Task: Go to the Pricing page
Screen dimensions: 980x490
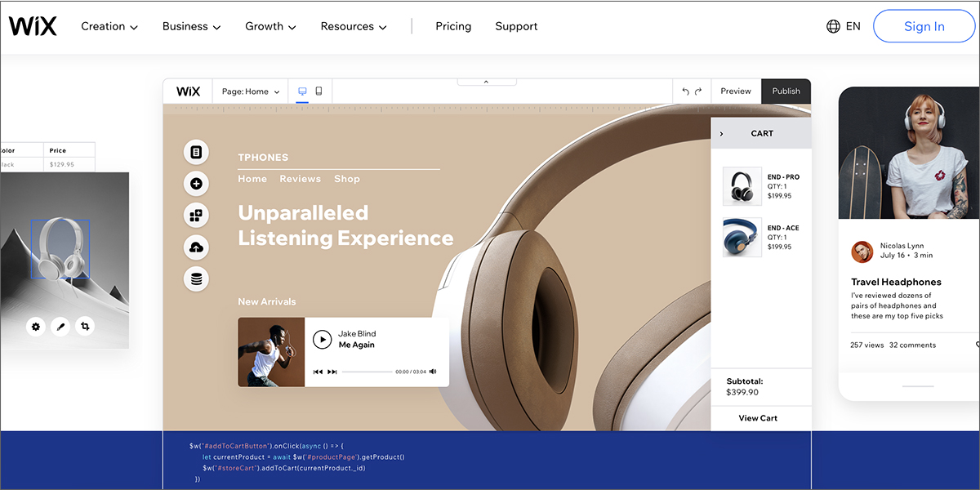Action: tap(453, 26)
